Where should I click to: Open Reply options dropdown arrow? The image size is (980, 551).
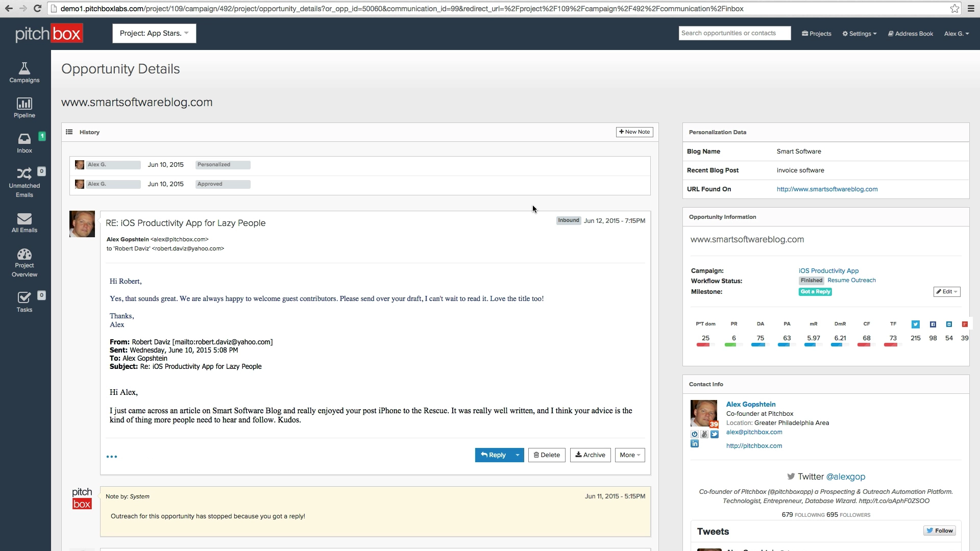[x=518, y=455]
